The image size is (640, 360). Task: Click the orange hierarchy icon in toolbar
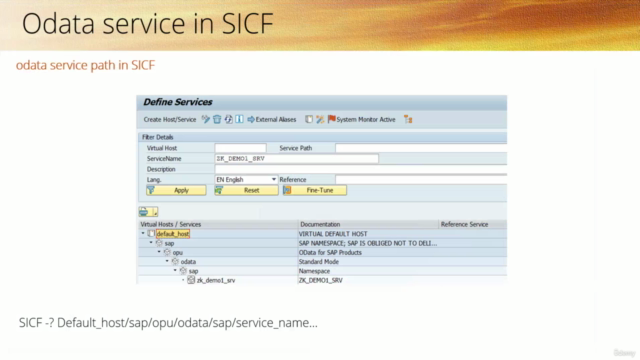point(408,119)
